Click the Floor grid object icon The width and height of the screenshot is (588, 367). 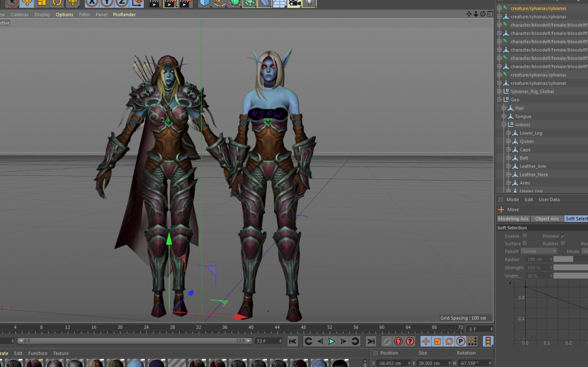click(280, 3)
